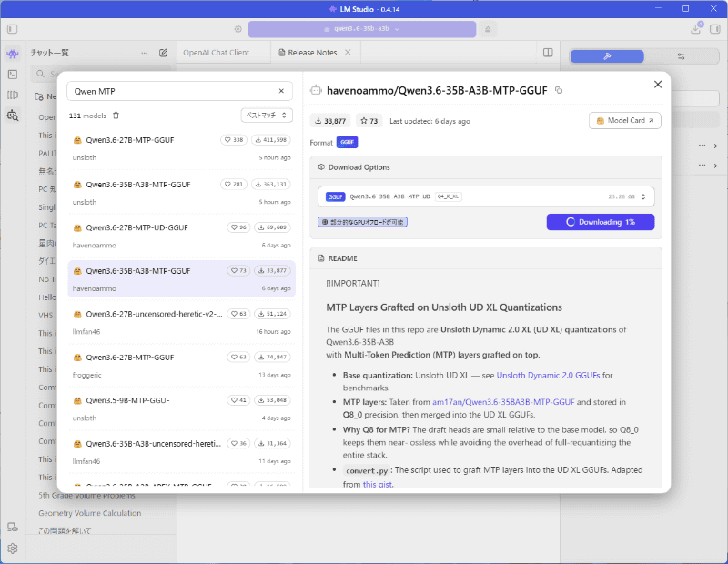Image resolution: width=728 pixels, height=564 pixels.
Task: Expand the second right panel chevron
Action: pyautogui.click(x=715, y=166)
